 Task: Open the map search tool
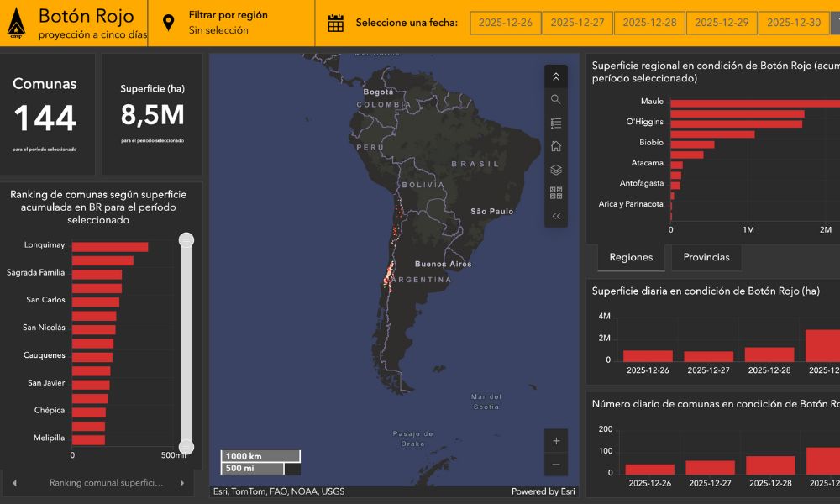556,99
